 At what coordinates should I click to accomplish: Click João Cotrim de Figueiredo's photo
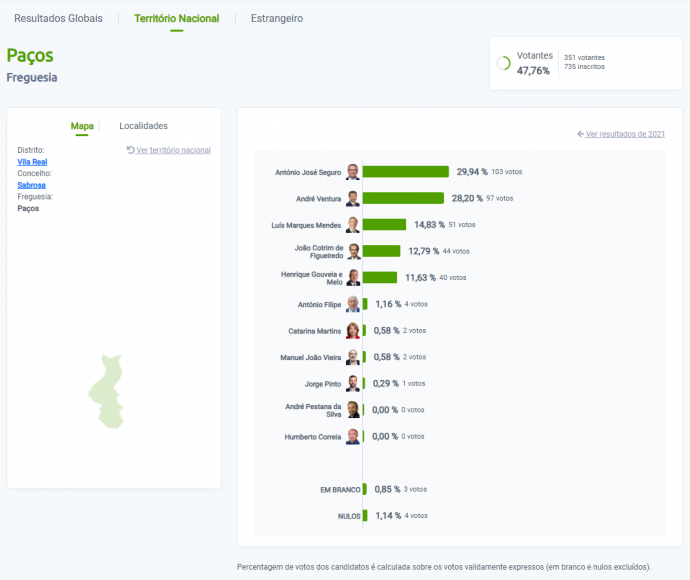[352, 251]
